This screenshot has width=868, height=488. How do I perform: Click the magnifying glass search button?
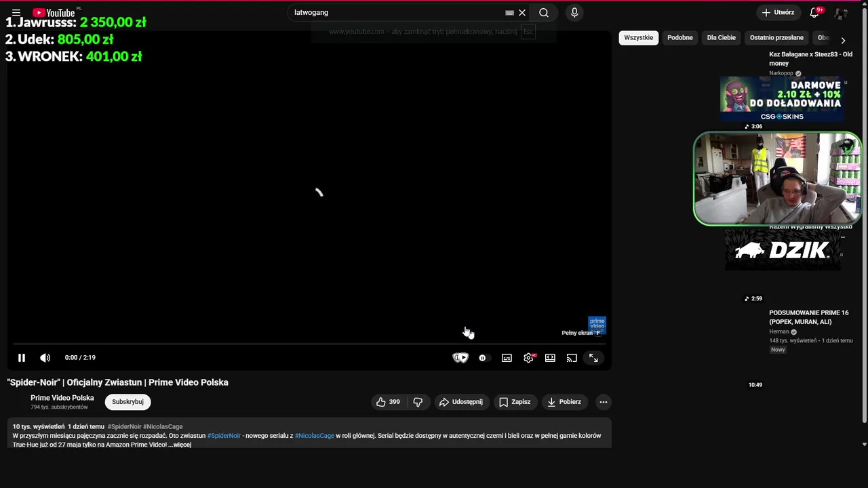click(x=544, y=12)
